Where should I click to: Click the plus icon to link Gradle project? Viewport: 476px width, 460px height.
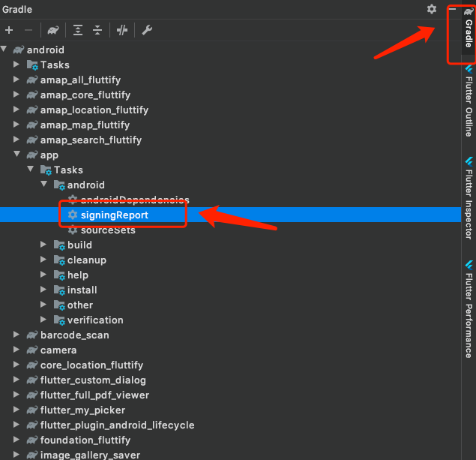[9, 30]
